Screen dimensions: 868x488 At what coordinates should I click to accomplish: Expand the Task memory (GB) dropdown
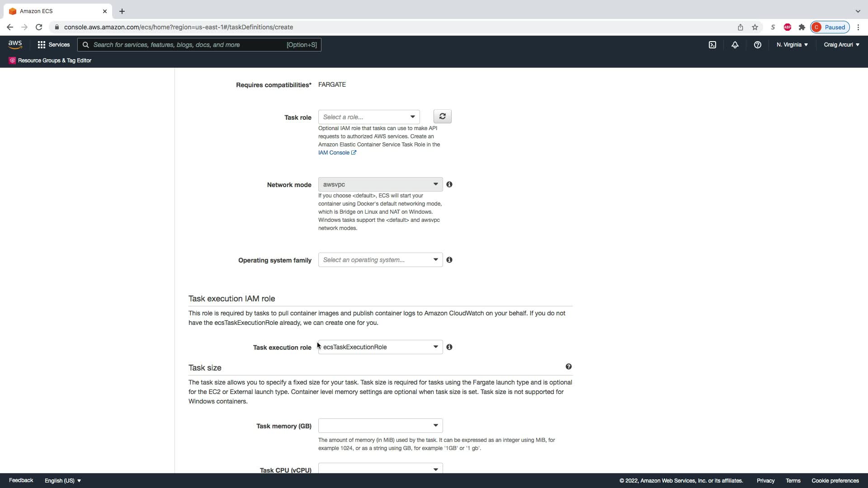pos(380,426)
